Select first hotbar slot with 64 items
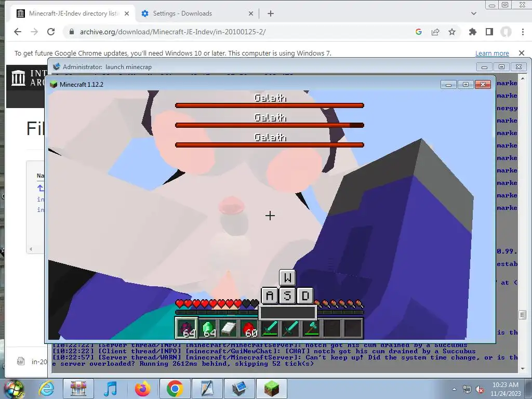Image resolution: width=532 pixels, height=399 pixels. 187,328
